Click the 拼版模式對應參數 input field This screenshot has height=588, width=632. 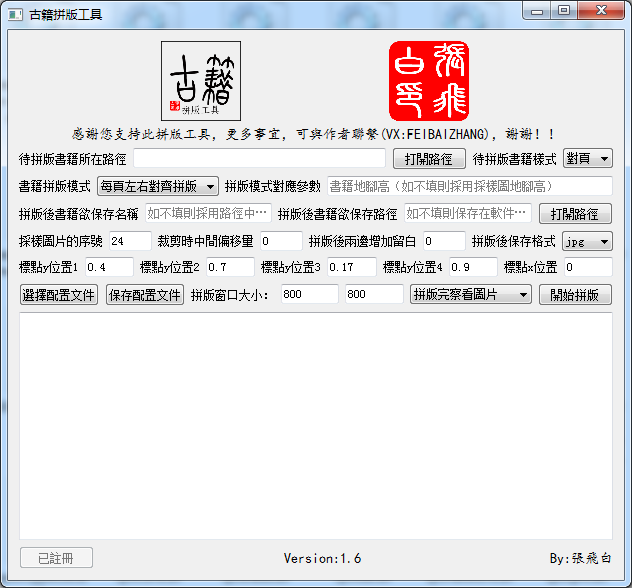pos(469,186)
